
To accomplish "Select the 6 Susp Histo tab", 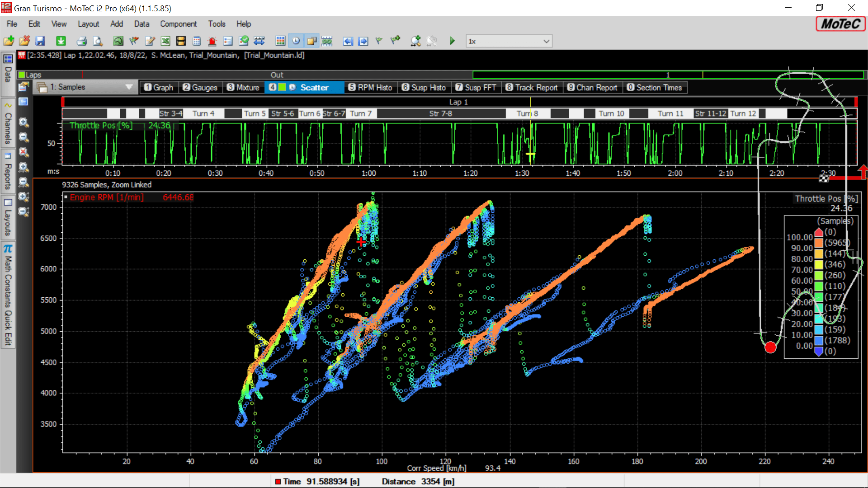I will coord(424,88).
